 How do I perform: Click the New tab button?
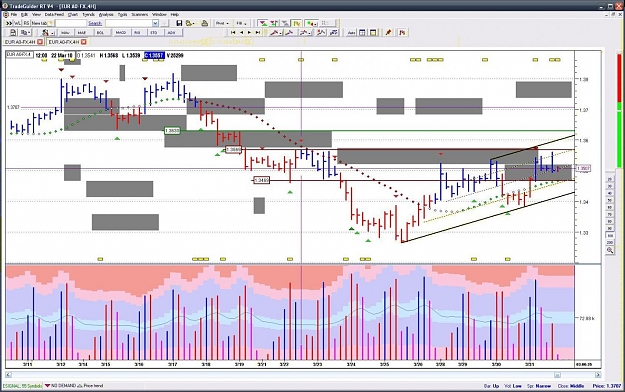[x=42, y=23]
